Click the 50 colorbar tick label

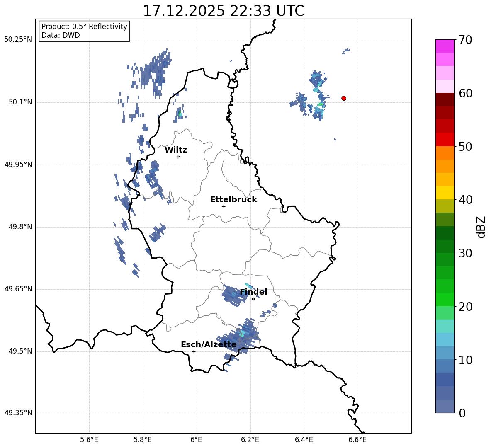click(465, 147)
